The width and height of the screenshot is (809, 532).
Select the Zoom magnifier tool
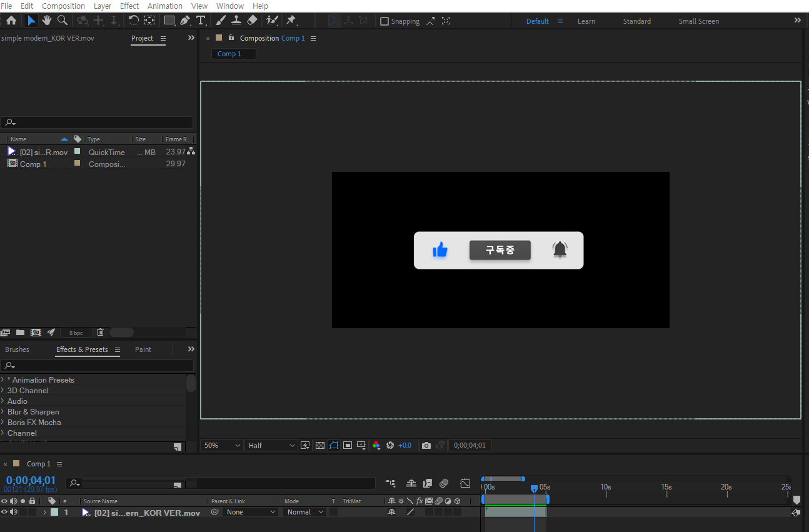pos(63,21)
